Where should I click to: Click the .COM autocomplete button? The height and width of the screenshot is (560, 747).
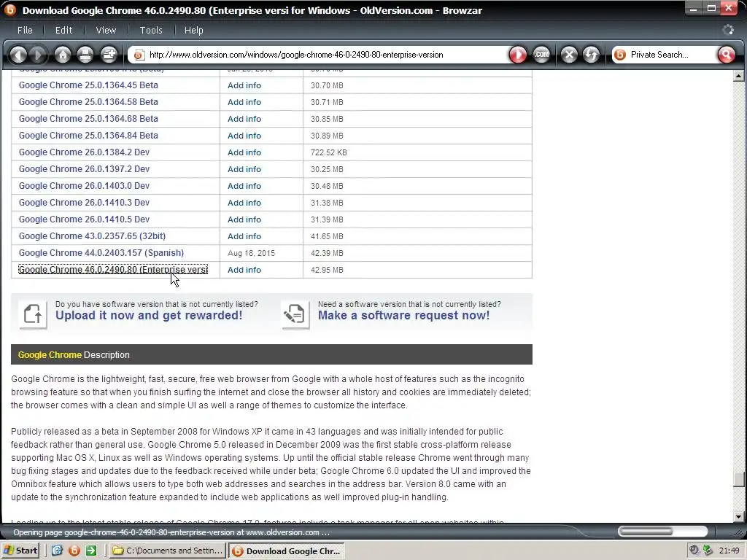tap(541, 55)
